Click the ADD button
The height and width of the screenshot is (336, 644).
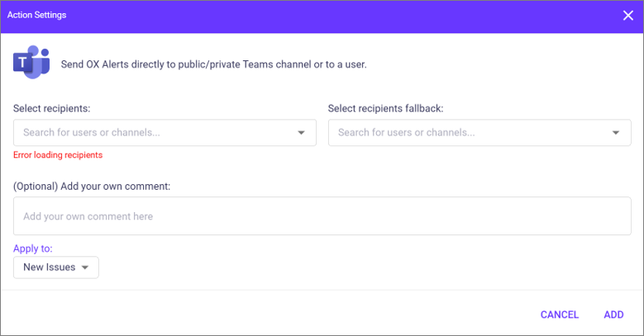(x=613, y=315)
